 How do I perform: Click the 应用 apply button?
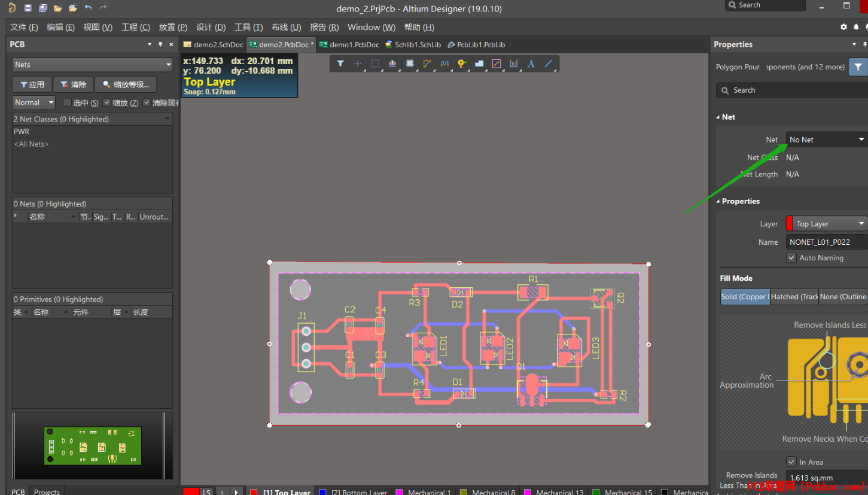[32, 84]
